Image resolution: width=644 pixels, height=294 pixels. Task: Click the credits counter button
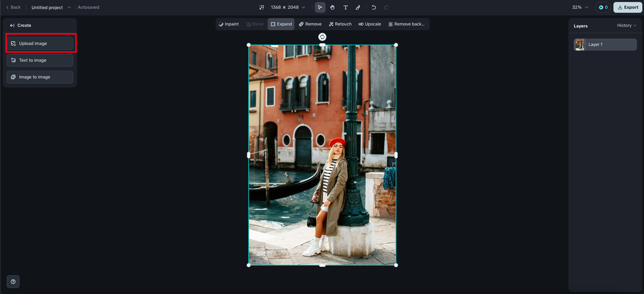click(x=603, y=8)
